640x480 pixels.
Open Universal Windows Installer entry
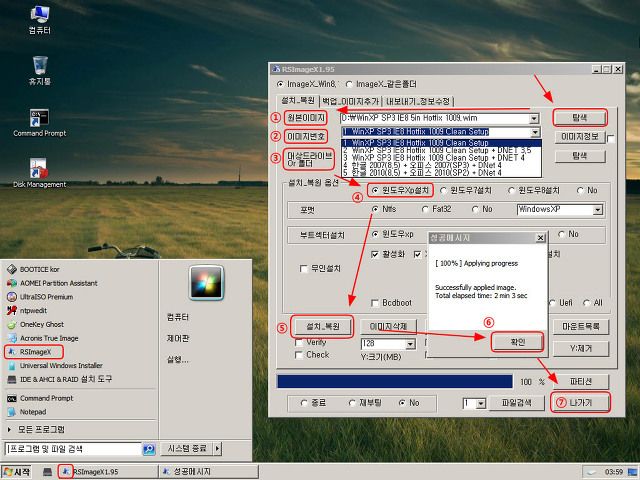point(61,365)
